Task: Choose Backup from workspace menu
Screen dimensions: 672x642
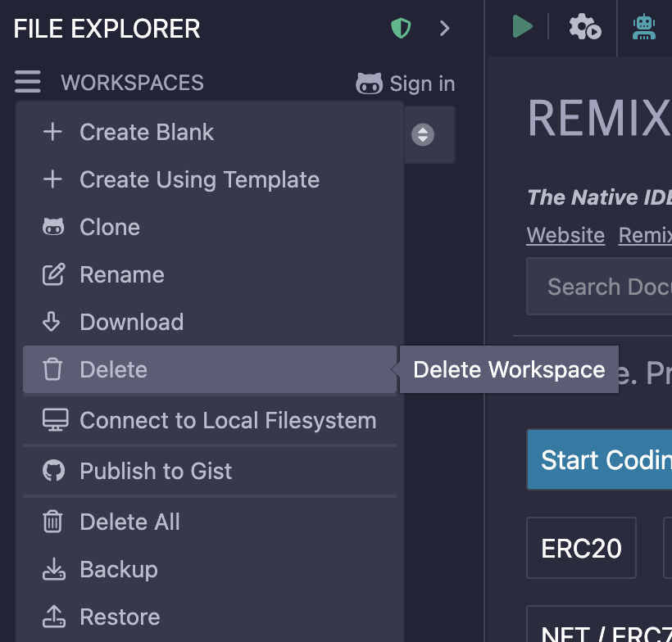Action: pos(210,569)
